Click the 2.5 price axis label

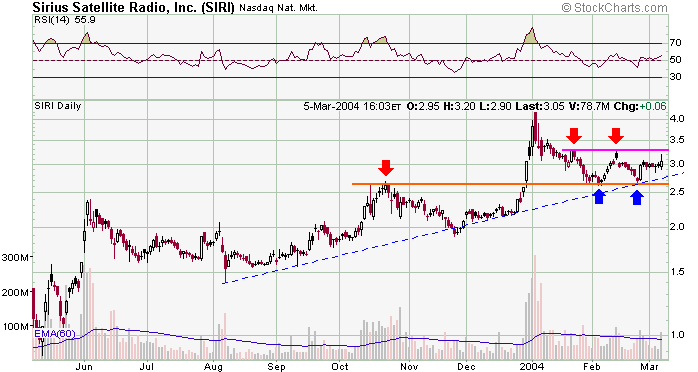(677, 191)
